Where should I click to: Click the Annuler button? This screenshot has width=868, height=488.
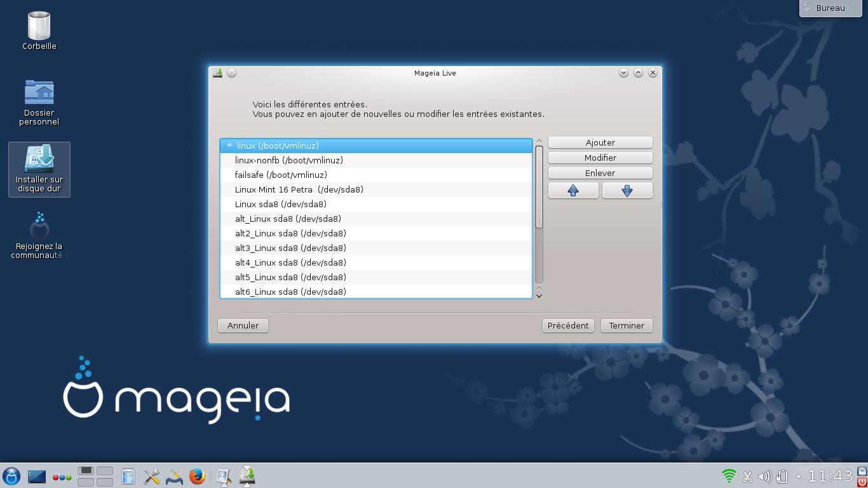(243, 325)
